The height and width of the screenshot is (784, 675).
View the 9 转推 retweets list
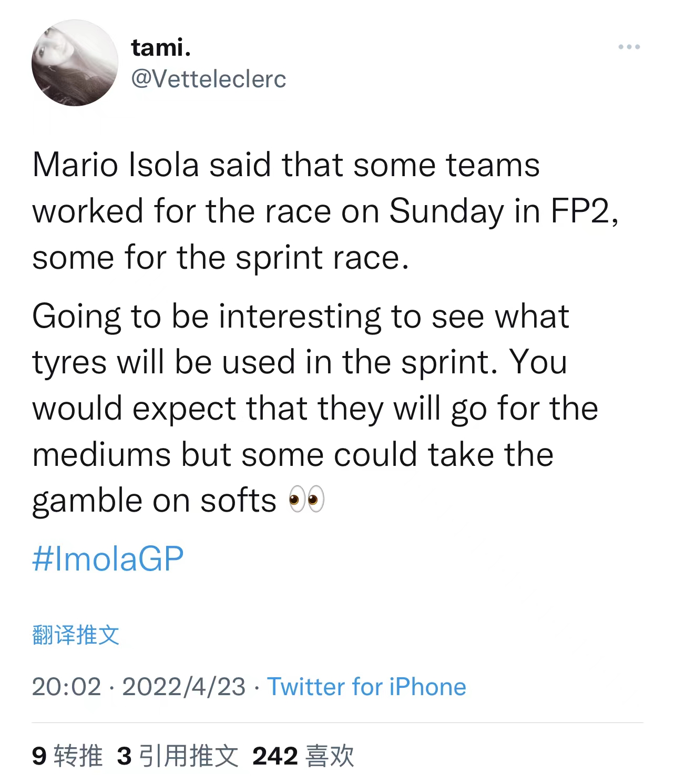67,756
